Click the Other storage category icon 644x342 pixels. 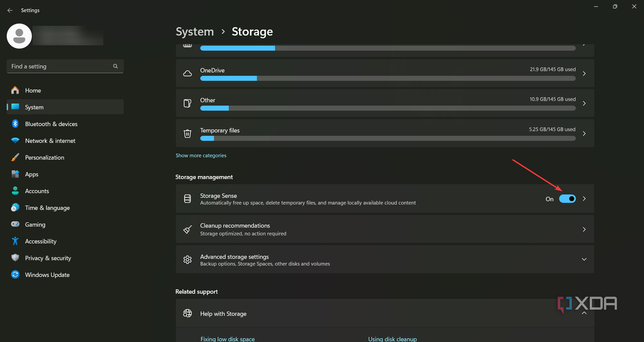coord(187,103)
